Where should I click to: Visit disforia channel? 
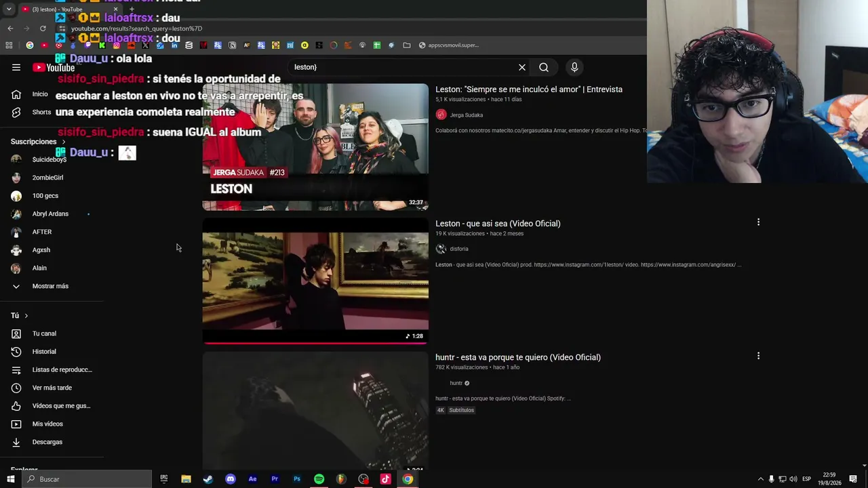(459, 249)
